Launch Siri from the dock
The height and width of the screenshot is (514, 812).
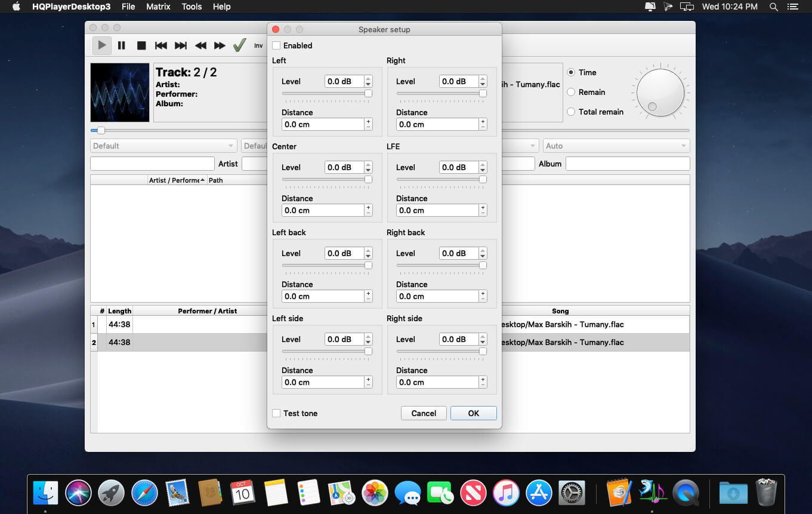(78, 493)
